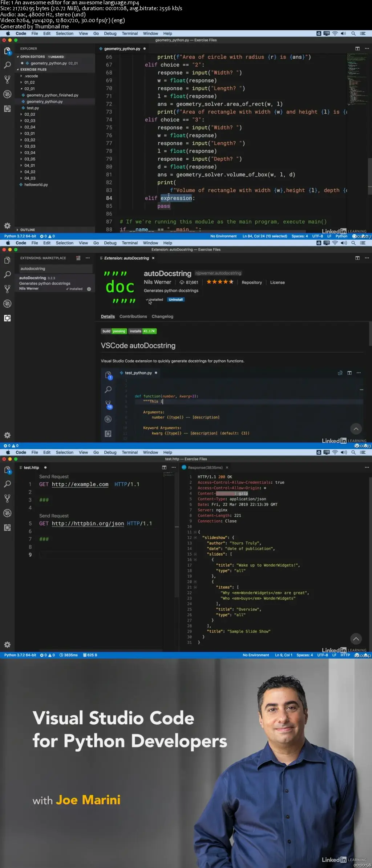Open the http://example.com URL
Viewport: 372px width, 868px height.
click(80, 484)
